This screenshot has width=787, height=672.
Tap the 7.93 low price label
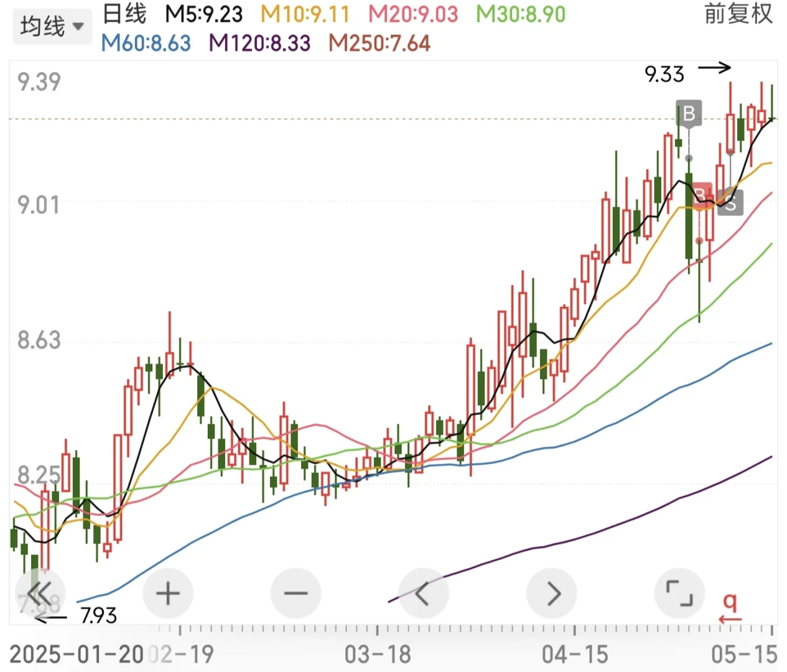[x=98, y=615]
